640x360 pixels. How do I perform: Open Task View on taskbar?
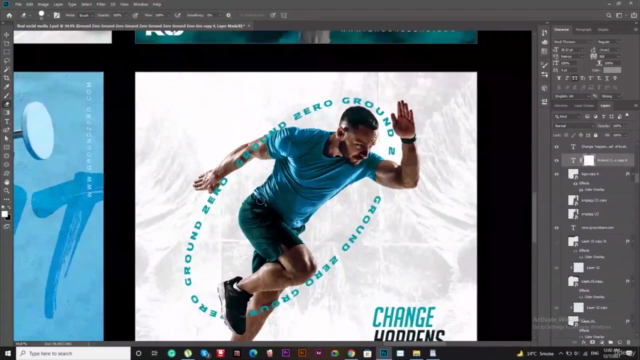pyautogui.click(x=154, y=353)
